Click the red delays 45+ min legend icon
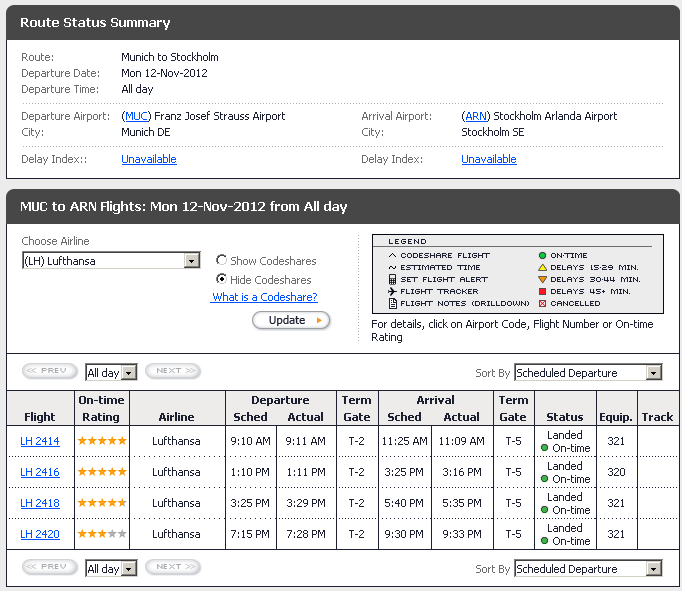This screenshot has height=591, width=682. 542,291
